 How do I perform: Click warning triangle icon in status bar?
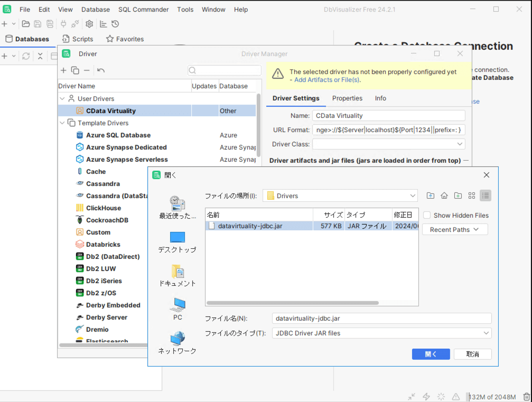pyautogui.click(x=456, y=397)
